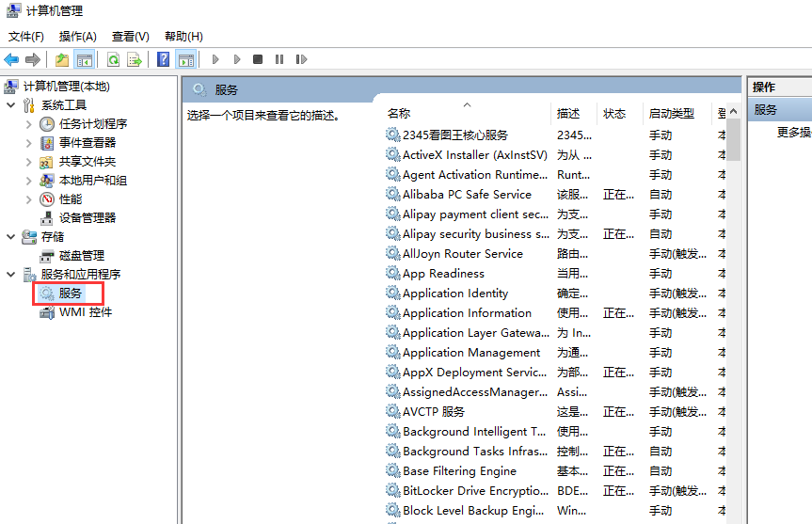Select WMI 控件 in the tree
The image size is (812, 524).
click(x=85, y=312)
